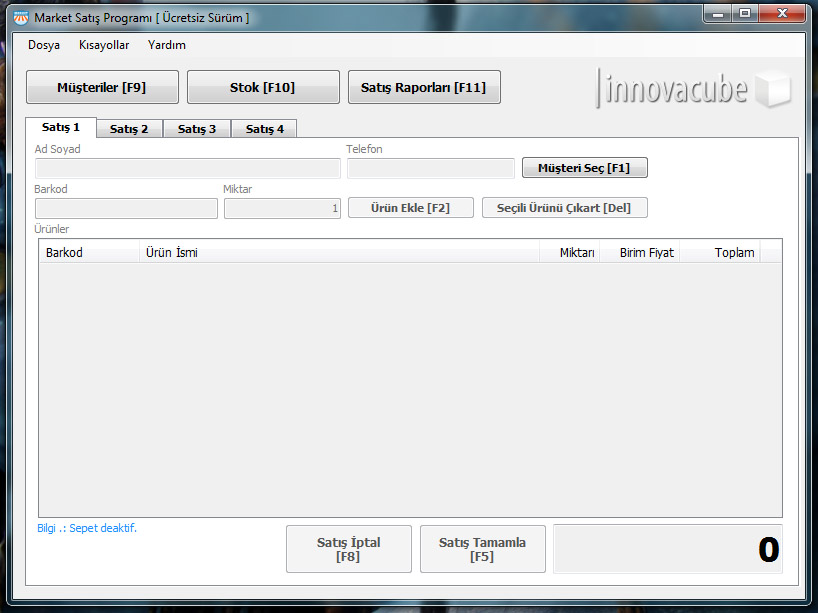Screen dimensions: 818x613
Task: Open the Kısayollar menu
Action: tap(104, 45)
